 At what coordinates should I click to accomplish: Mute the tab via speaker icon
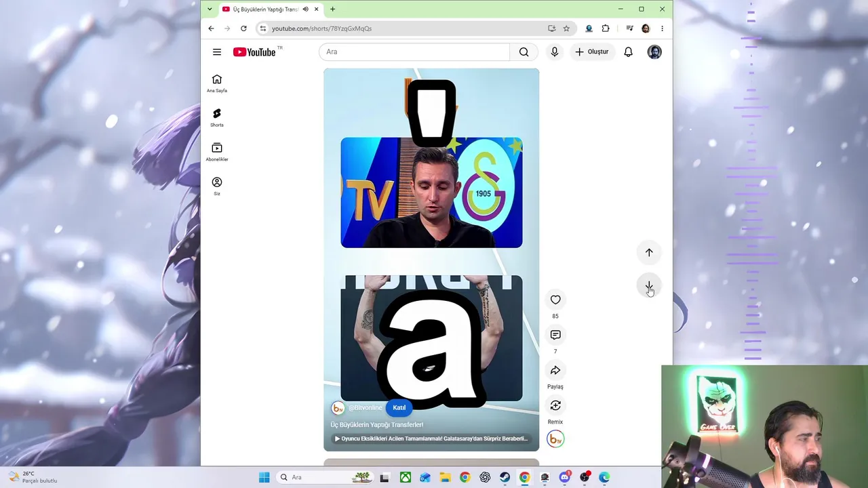coord(305,9)
